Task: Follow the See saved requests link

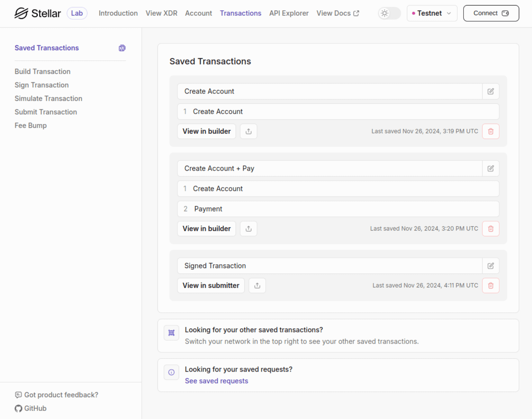Action: [x=216, y=381]
